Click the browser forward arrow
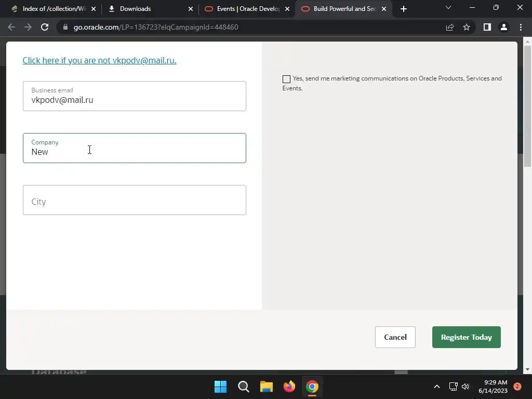This screenshot has width=532, height=399. [28, 27]
